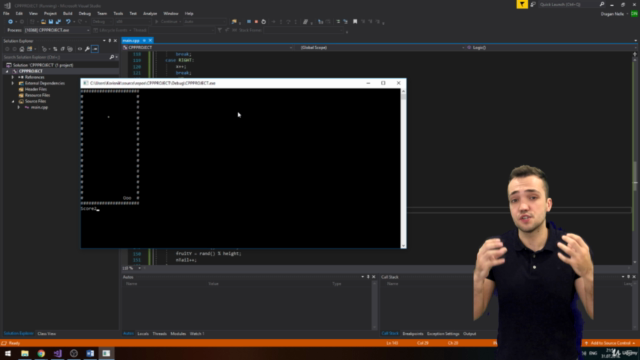
Task: Open the Process dropdown showing CPPPROJECT.exe
Action: 57,30
